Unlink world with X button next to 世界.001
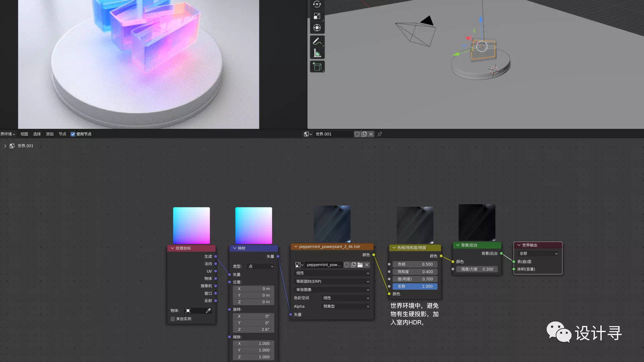 pyautogui.click(x=371, y=134)
